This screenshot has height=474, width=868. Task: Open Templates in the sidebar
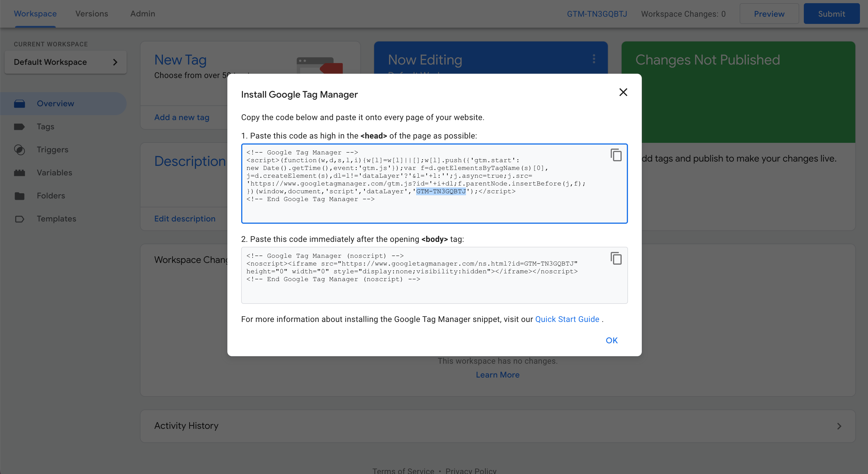coord(57,219)
